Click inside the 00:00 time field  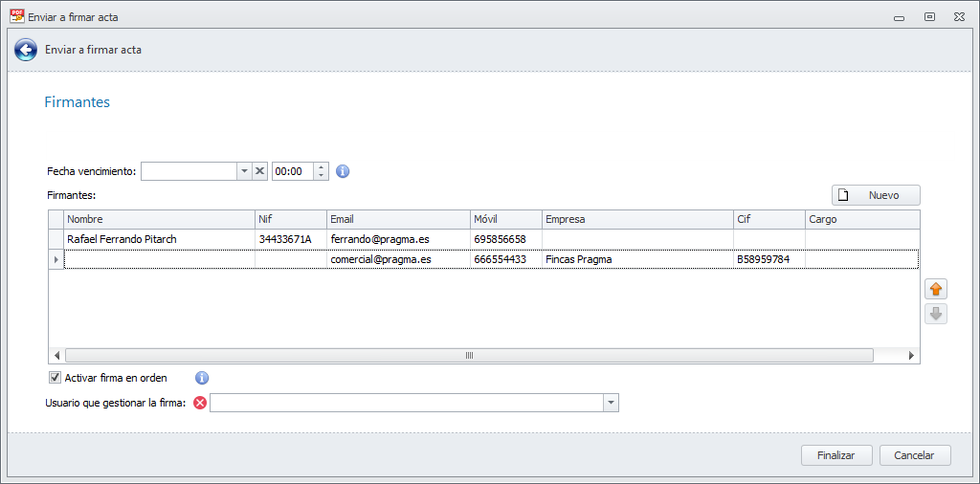(x=293, y=171)
